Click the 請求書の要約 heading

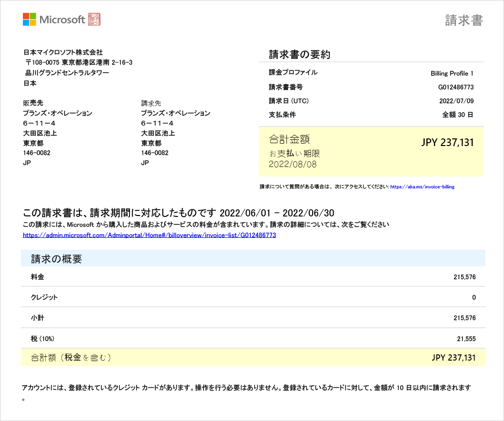[x=299, y=54]
